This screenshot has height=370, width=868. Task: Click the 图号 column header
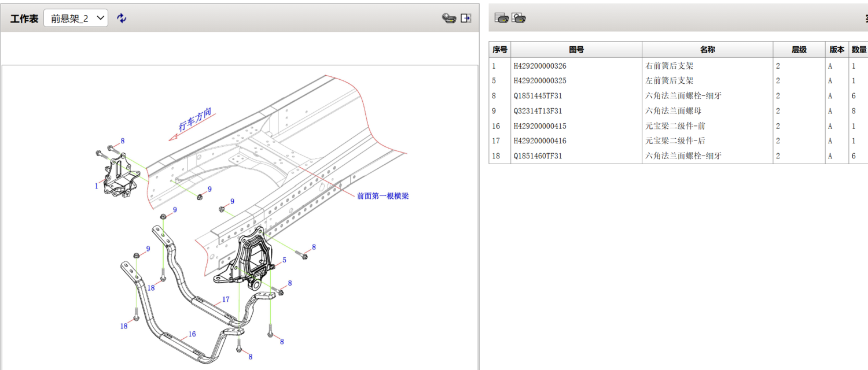coord(576,50)
